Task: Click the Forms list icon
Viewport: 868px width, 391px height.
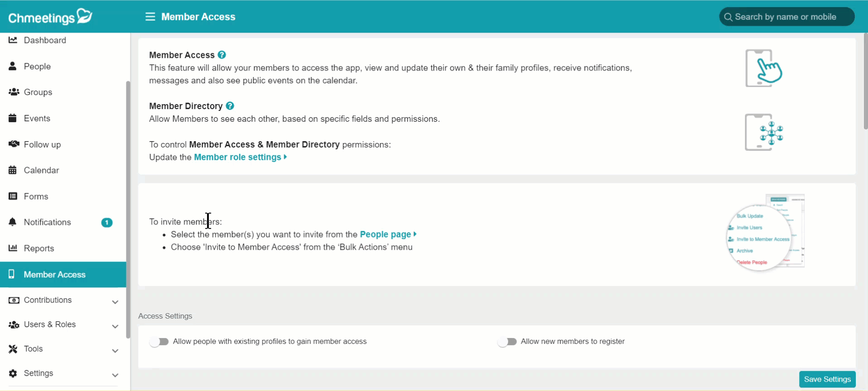Action: coord(13,196)
